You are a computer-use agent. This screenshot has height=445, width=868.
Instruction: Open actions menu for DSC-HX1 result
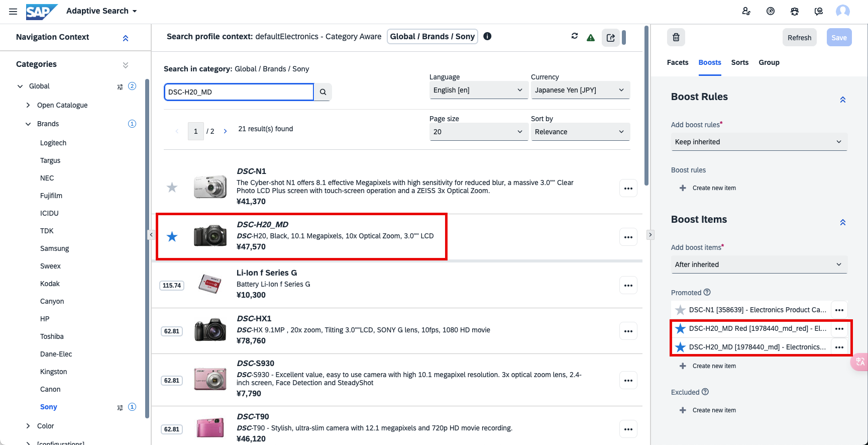coord(628,331)
